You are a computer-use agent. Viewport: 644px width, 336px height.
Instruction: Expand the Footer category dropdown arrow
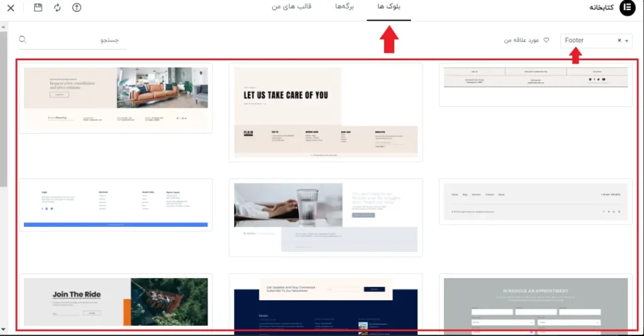pos(626,41)
